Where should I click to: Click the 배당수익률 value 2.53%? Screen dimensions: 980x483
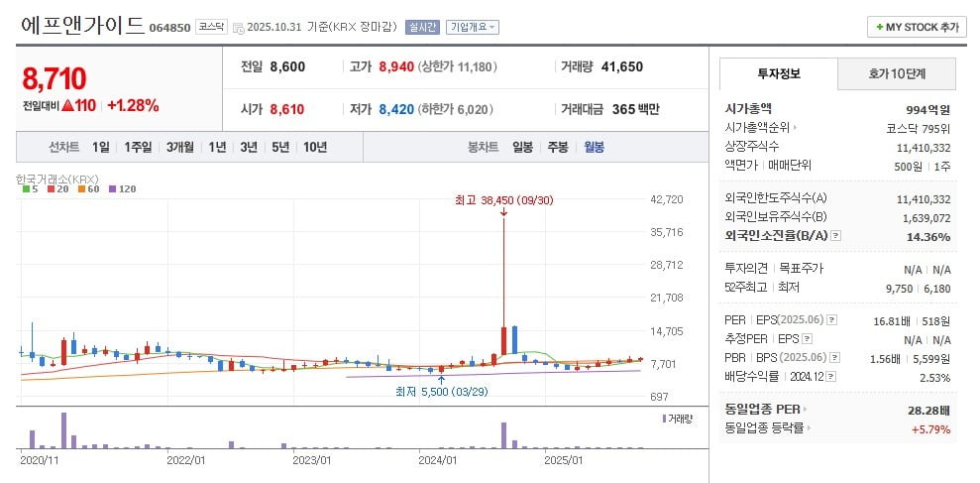tap(935, 378)
